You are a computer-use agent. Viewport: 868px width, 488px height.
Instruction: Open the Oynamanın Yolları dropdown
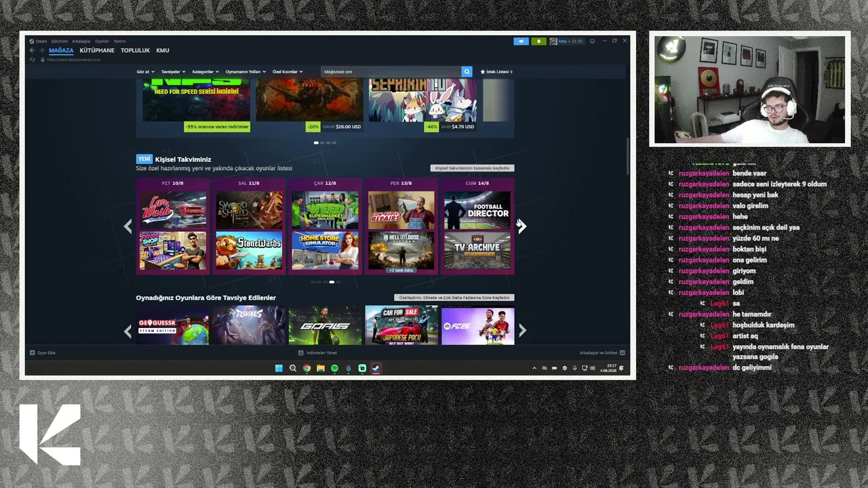(x=245, y=71)
